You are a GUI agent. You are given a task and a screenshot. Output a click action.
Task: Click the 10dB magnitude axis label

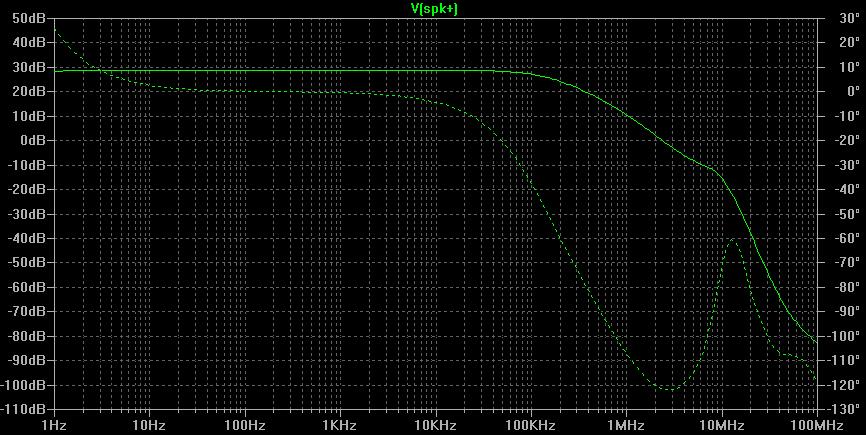[x=28, y=116]
